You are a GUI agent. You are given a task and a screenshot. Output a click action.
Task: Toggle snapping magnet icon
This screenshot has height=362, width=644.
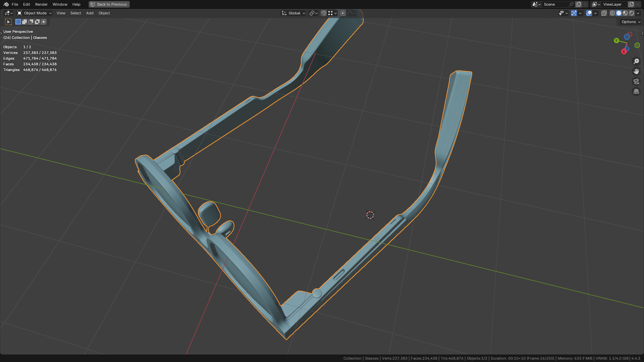pos(324,13)
